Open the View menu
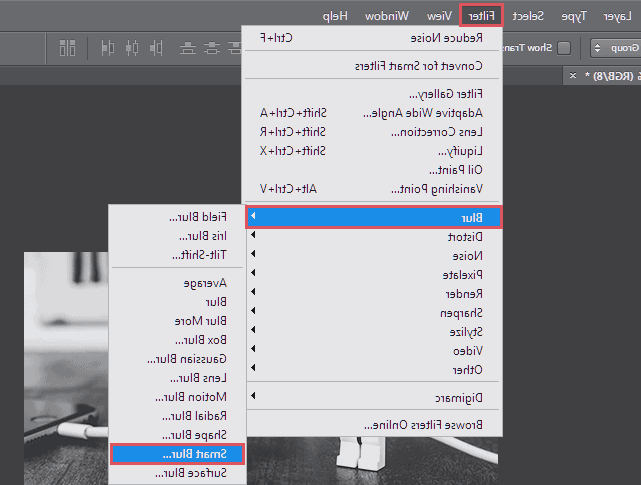 click(x=439, y=16)
